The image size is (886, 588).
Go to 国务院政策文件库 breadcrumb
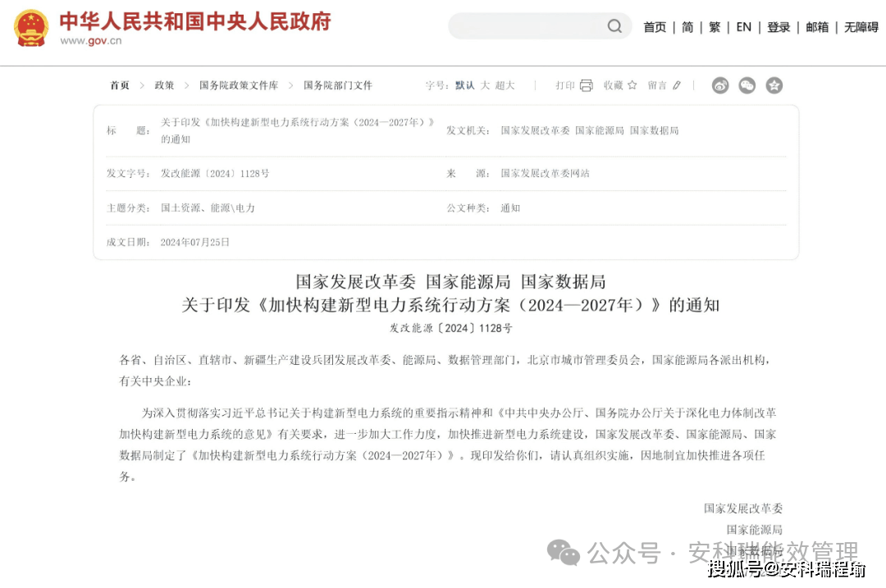pyautogui.click(x=239, y=85)
